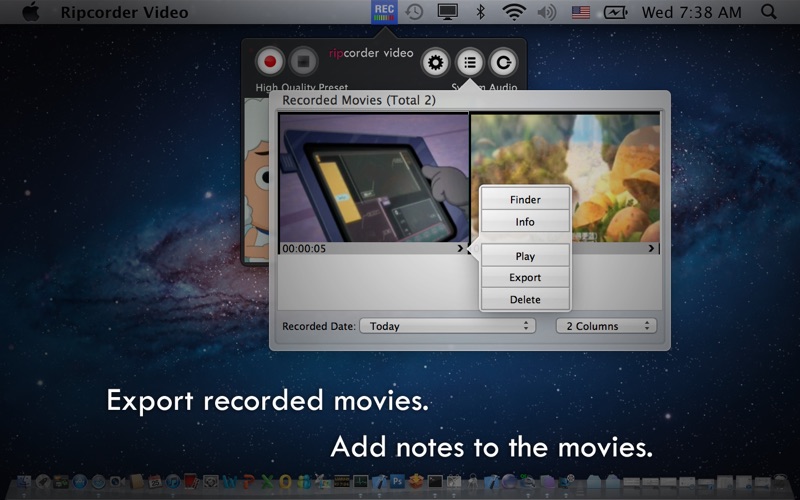Click the Wi-Fi status icon
The width and height of the screenshot is (800, 500).
pos(514,12)
